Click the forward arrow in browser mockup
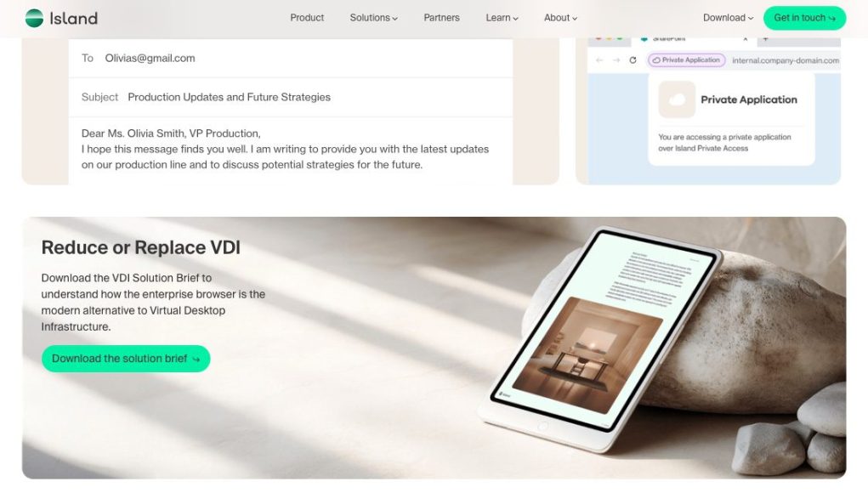The width and height of the screenshot is (868, 493). click(x=616, y=60)
